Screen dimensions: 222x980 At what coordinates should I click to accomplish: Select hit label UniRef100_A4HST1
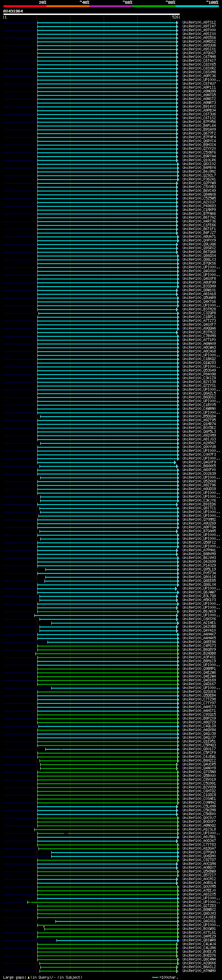pyautogui.click(x=199, y=711)
